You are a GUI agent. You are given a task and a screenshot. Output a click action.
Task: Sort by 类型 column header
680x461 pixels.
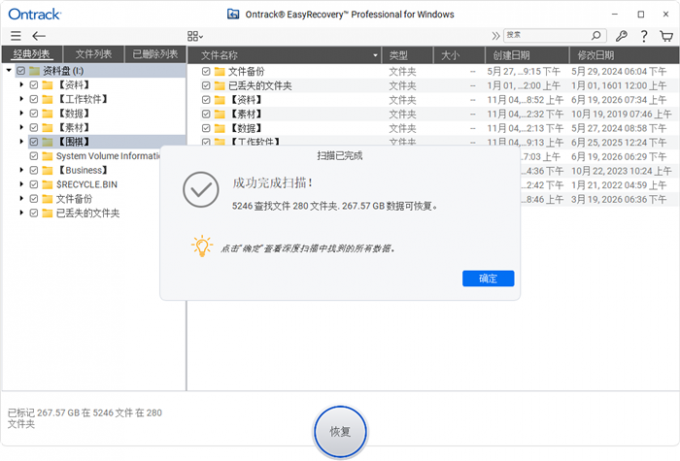coord(407,55)
